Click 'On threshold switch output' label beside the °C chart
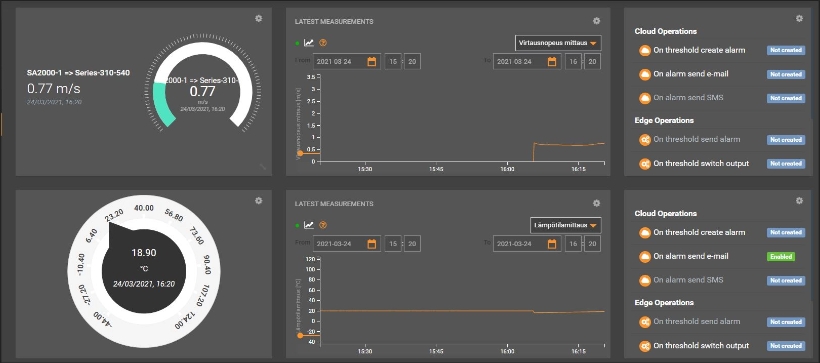The width and height of the screenshot is (820, 363). [701, 345]
